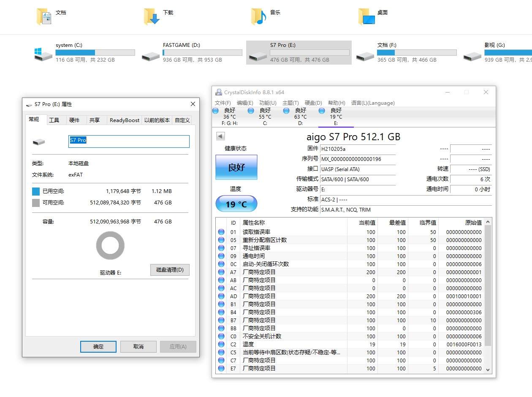Click the attribute list vertical scrollbar thumb
This screenshot has height=397, width=532.
tap(488, 286)
